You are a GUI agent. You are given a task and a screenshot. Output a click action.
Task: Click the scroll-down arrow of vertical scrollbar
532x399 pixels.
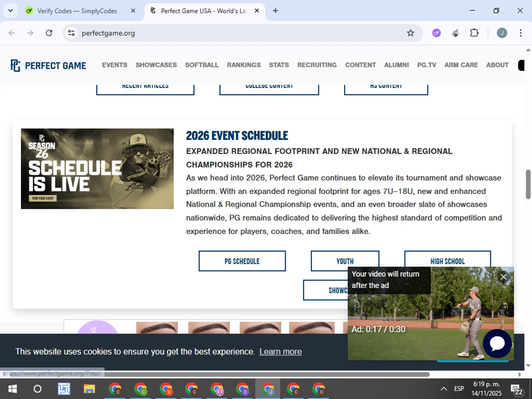pyautogui.click(x=528, y=365)
